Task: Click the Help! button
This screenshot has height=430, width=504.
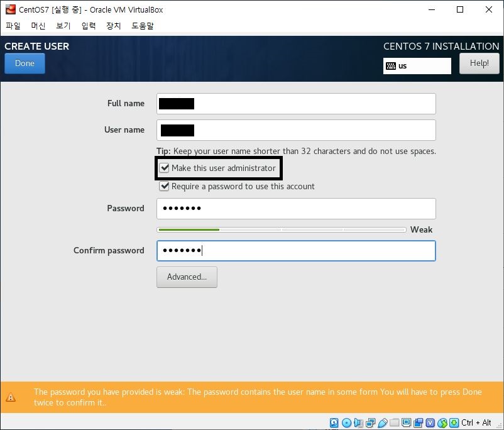Action: (x=479, y=63)
